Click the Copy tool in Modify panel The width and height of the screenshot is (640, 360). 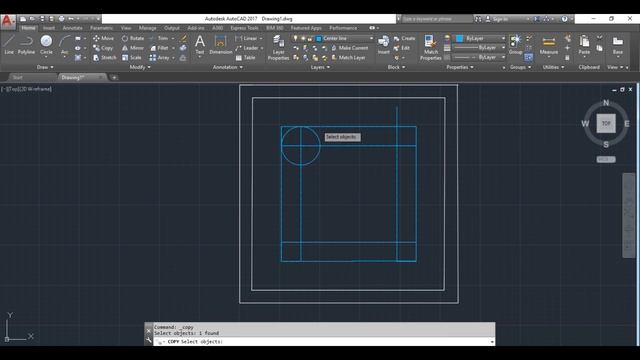pyautogui.click(x=103, y=48)
